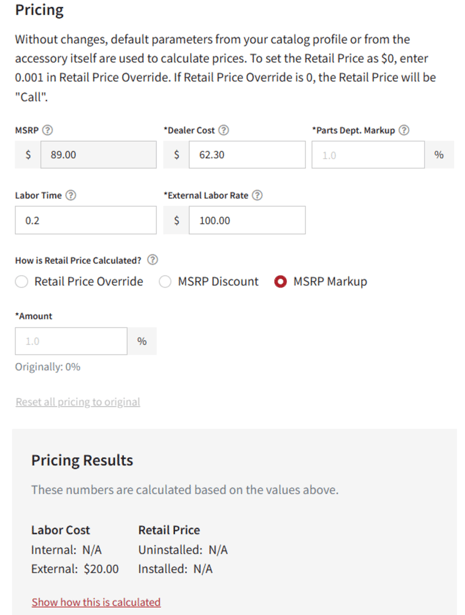465x615 pixels.
Task: Open the help icon next to MSRP
Action: tap(47, 130)
